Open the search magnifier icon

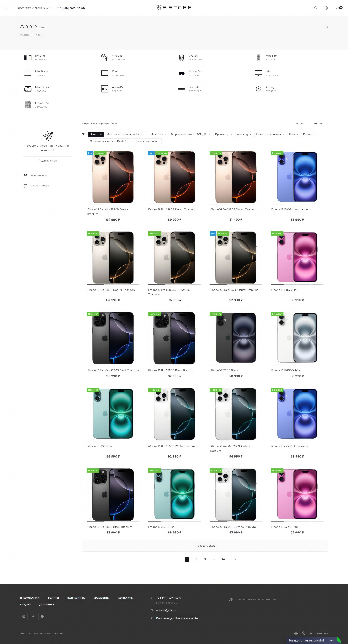point(316,8)
